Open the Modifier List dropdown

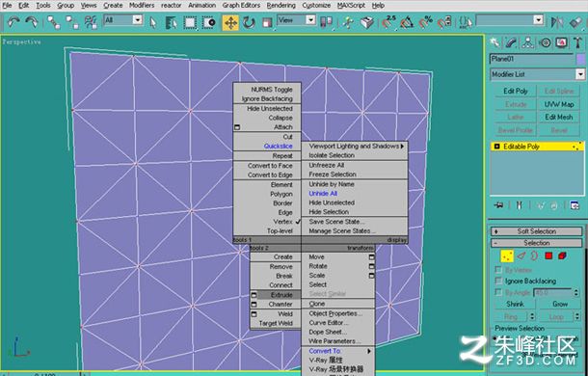pos(537,74)
